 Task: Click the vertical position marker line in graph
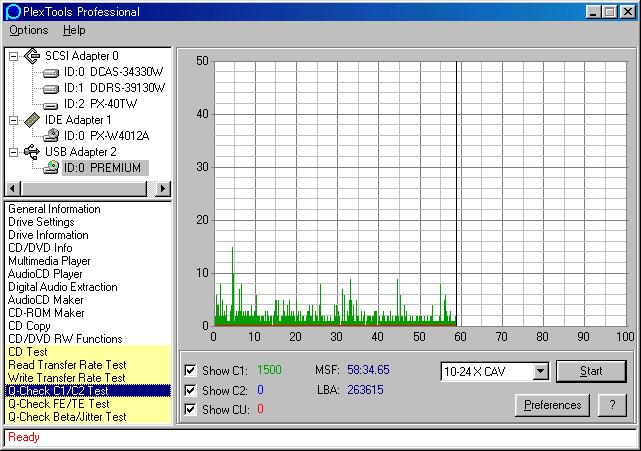[457, 193]
